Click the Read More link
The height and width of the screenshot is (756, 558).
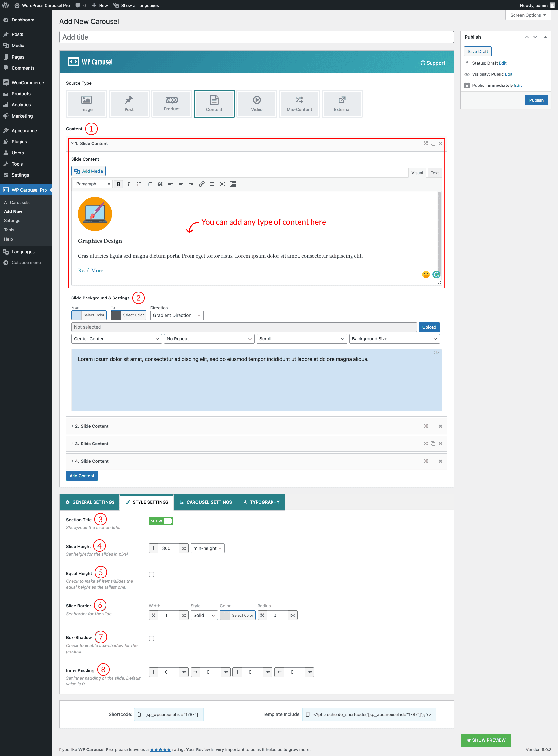[x=90, y=270]
